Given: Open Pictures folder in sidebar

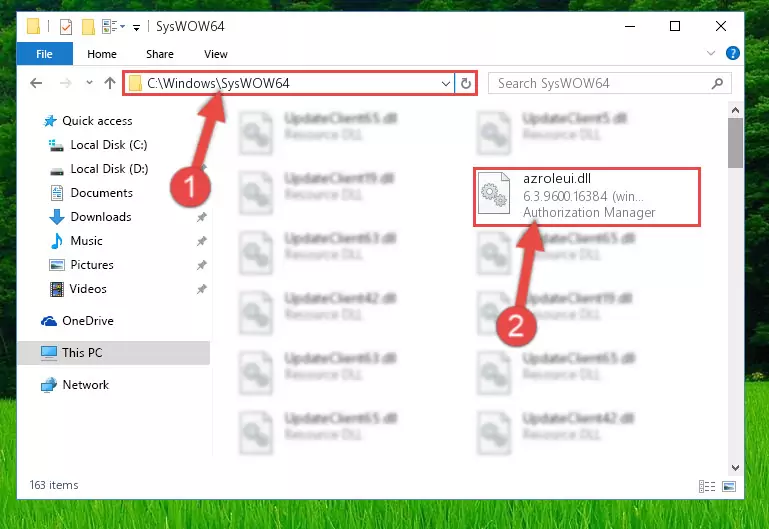Looking at the screenshot, I should coord(92,265).
